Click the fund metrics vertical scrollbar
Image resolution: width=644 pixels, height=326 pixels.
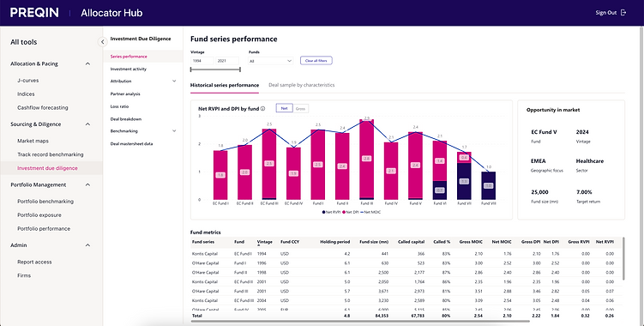[623, 259]
